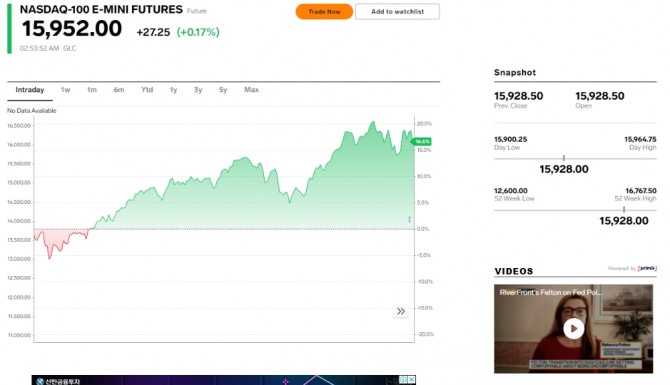Close the advertisement with the X icon
The height and width of the screenshot is (385, 670).
coord(411,379)
